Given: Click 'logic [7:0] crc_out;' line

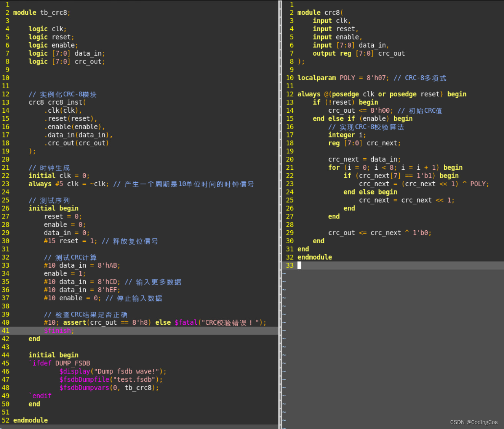Looking at the screenshot, I should (x=67, y=62).
